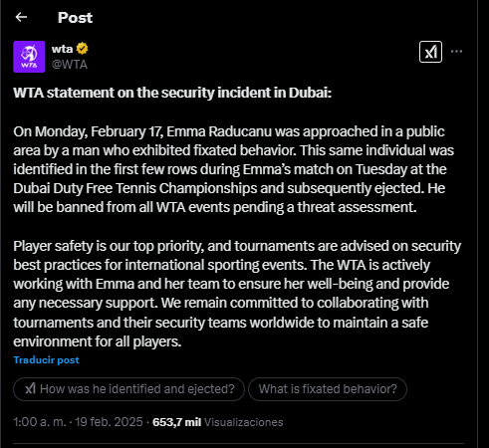Click the 653,7 mil view count
Viewport: 489px width, 448px height.
pyautogui.click(x=176, y=422)
